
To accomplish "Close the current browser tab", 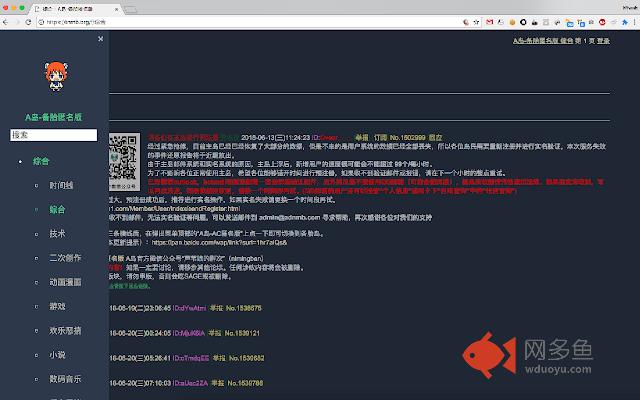I will pos(116,9).
